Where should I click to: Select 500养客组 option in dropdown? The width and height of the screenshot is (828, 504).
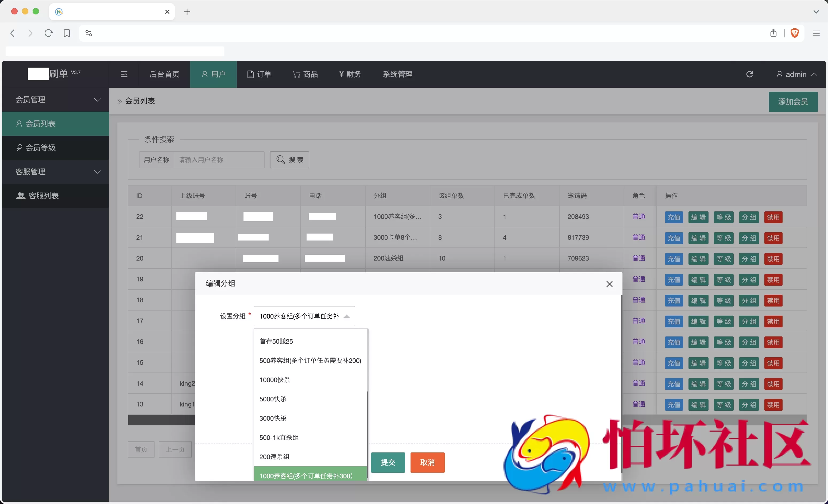point(310,360)
